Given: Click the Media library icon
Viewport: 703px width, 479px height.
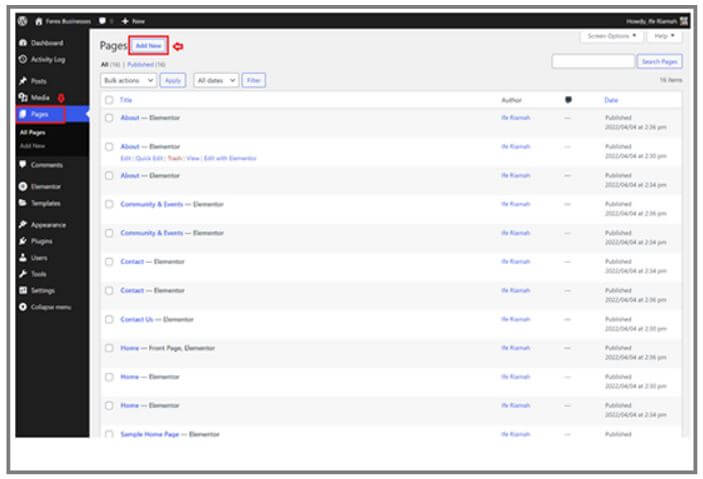Looking at the screenshot, I should [x=23, y=97].
